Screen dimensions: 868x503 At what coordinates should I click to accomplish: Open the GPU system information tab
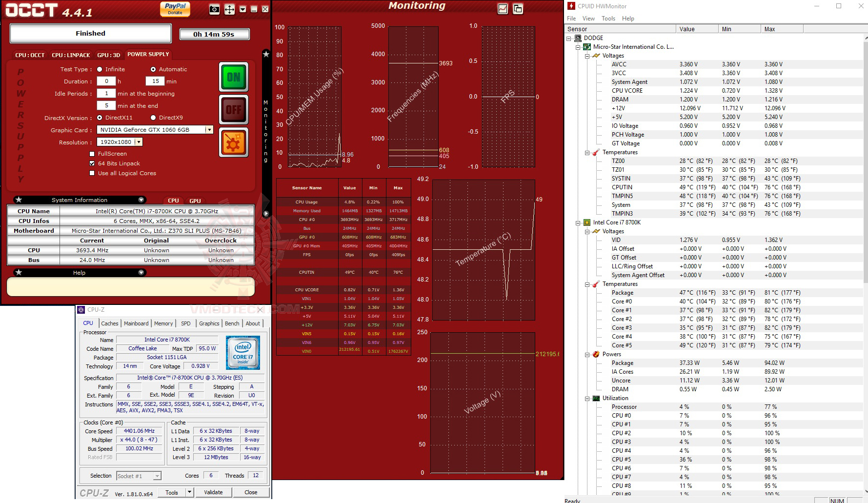[195, 201]
